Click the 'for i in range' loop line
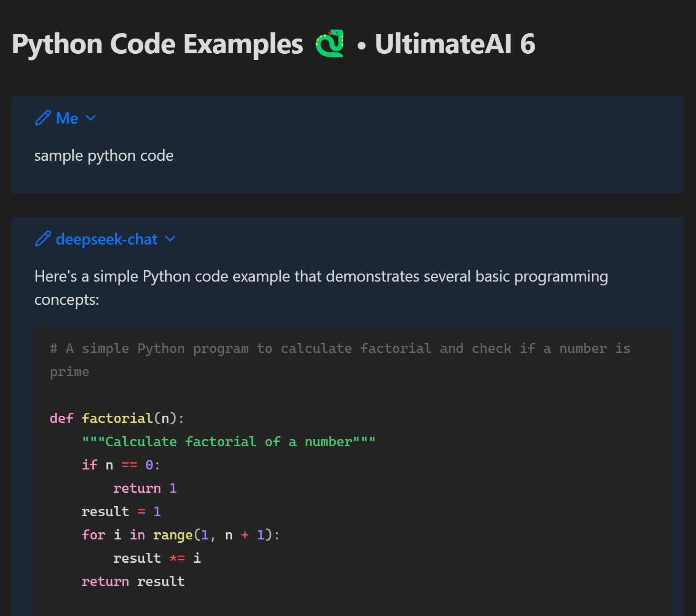This screenshot has height=616, width=696. 180,535
